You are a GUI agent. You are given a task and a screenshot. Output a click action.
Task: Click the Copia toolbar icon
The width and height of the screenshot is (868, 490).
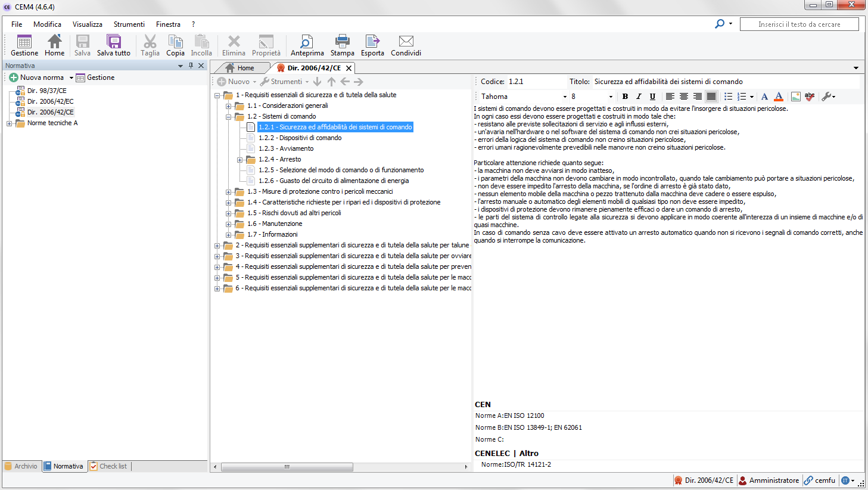click(x=175, y=42)
